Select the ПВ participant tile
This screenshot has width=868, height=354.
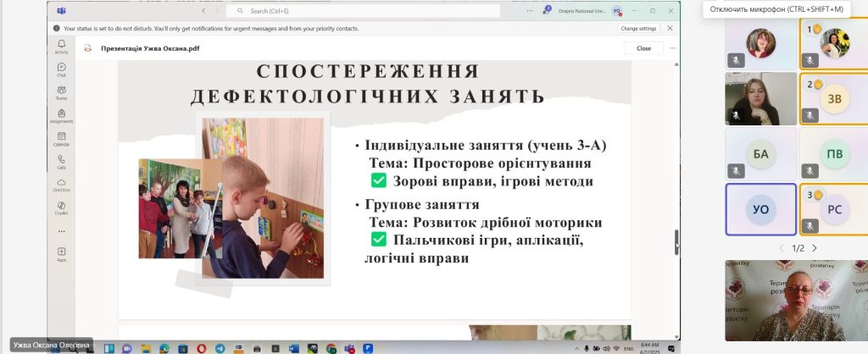832,154
